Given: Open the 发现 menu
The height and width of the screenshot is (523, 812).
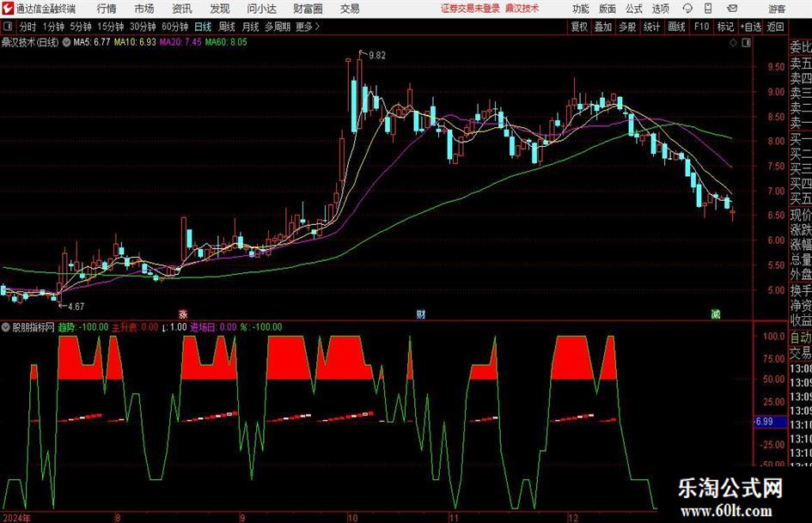Looking at the screenshot, I should (x=220, y=9).
